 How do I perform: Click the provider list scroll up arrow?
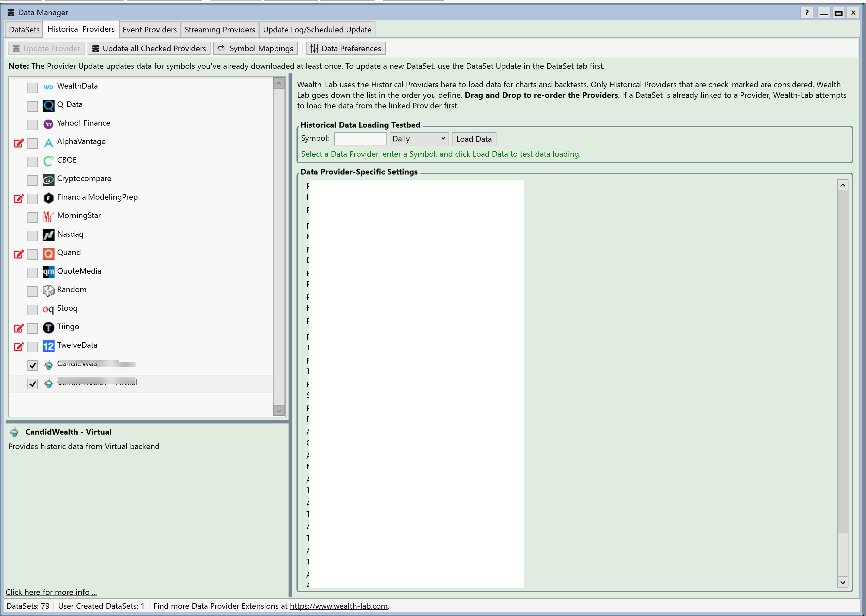point(279,83)
